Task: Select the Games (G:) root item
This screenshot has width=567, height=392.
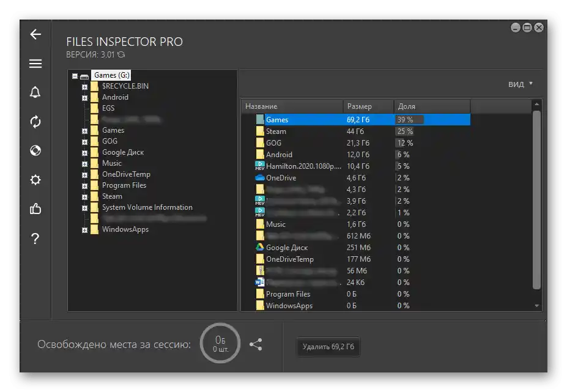Action: 111,75
